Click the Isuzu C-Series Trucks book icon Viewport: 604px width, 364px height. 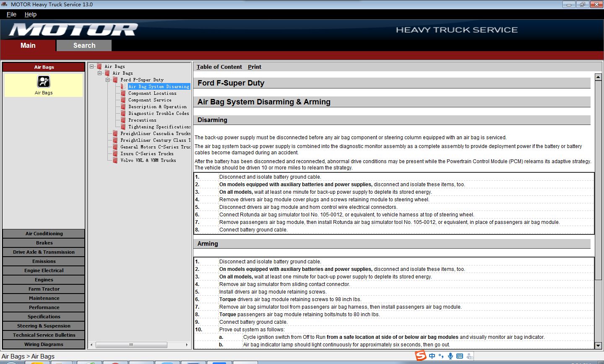tap(115, 153)
